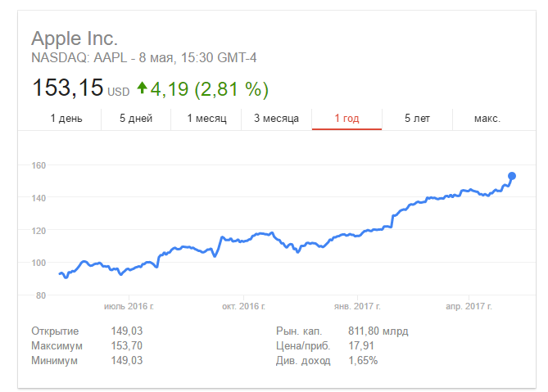The width and height of the screenshot is (548, 392).
Task: Click the blue endpoint dot on the chart
Action: click(x=512, y=176)
